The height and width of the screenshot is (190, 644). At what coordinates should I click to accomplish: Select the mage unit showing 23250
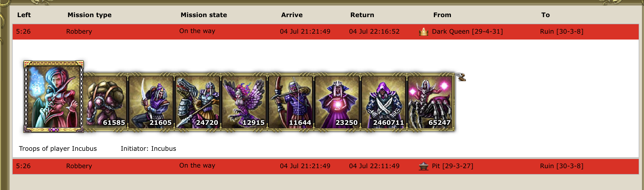click(337, 102)
